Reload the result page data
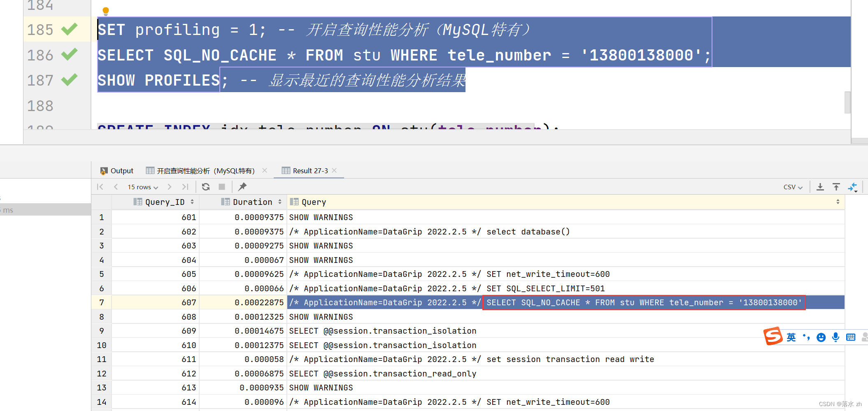 206,187
